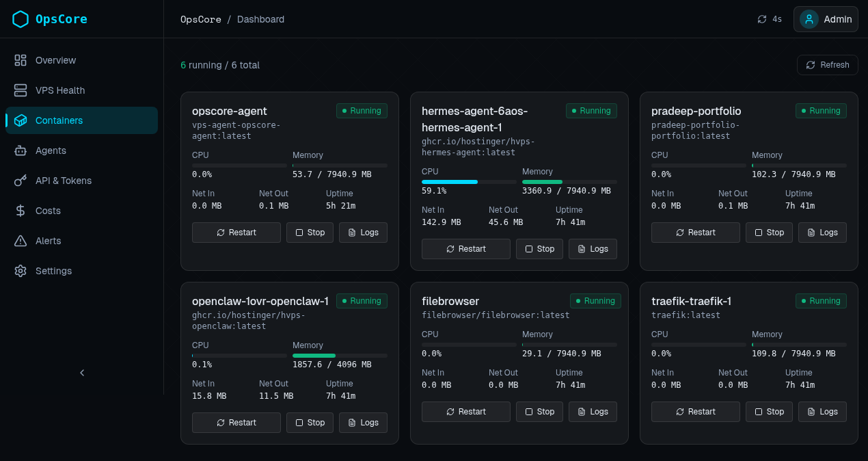Click the traefik:latest image name
The height and width of the screenshot is (461, 868).
click(x=686, y=315)
